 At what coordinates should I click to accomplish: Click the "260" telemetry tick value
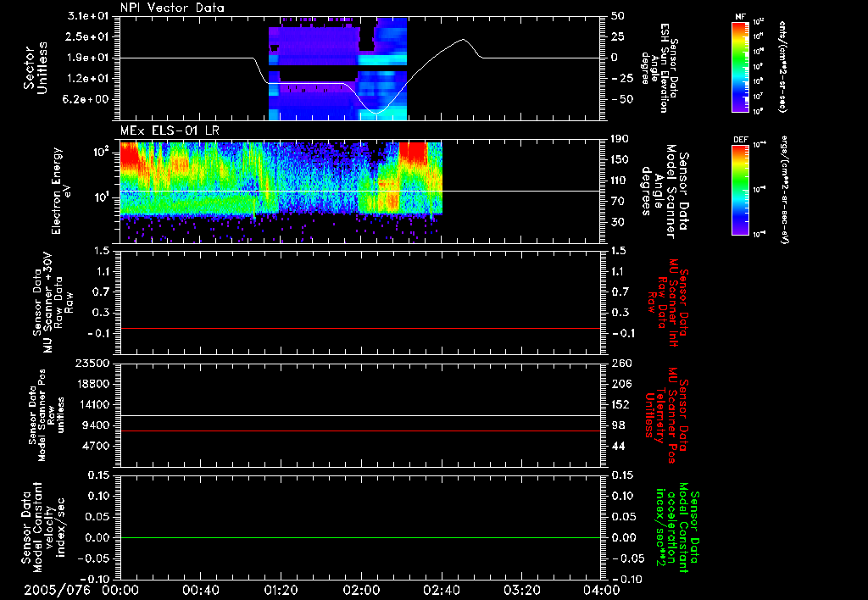[x=621, y=364]
